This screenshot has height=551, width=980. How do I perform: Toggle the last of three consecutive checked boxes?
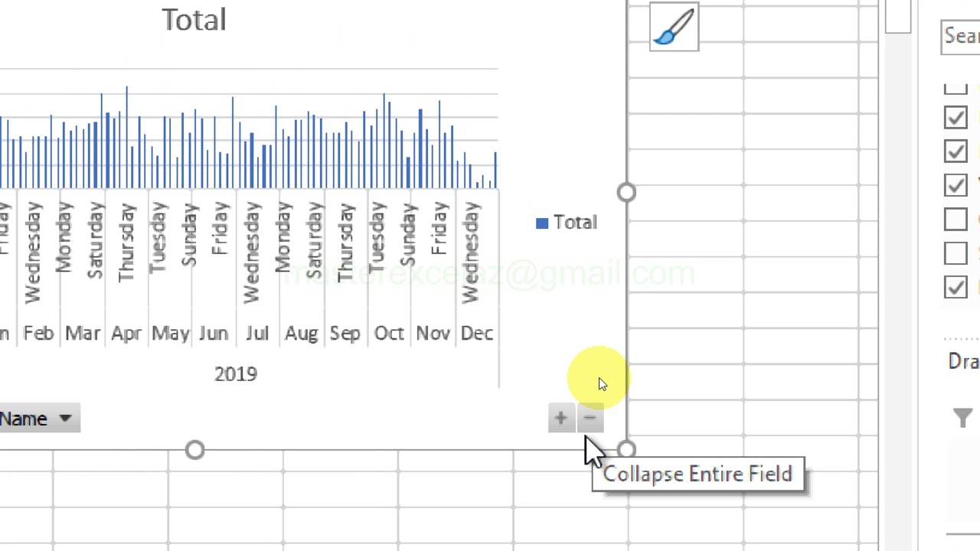pos(955,184)
